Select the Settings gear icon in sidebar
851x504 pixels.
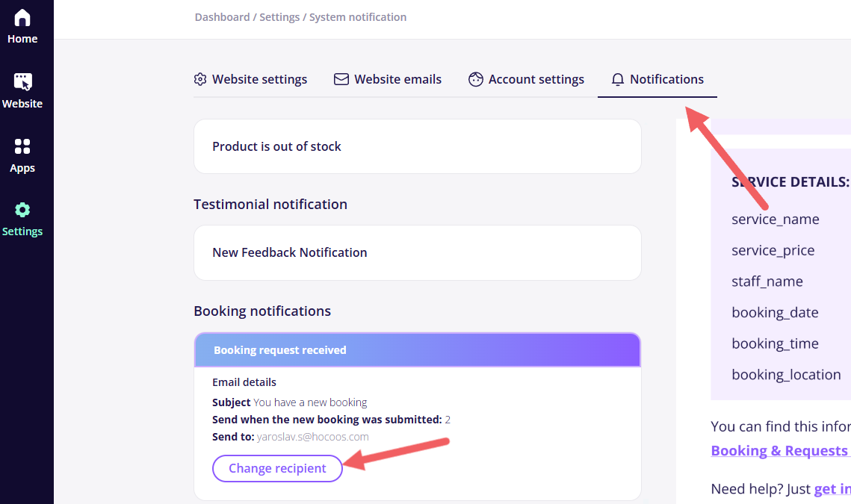pos(22,210)
